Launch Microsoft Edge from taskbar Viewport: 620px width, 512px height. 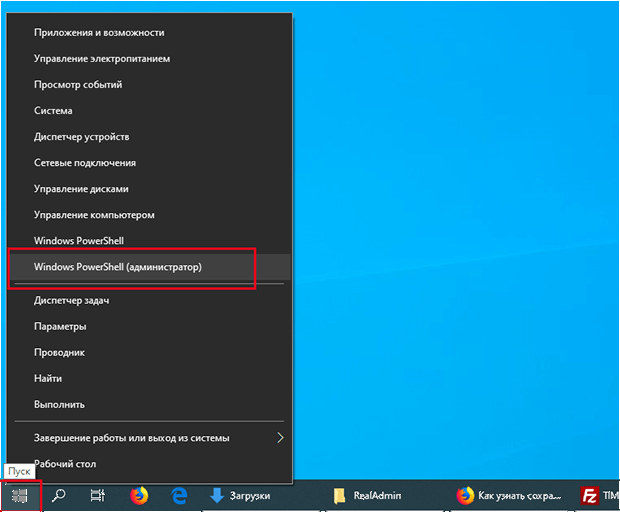(x=179, y=495)
